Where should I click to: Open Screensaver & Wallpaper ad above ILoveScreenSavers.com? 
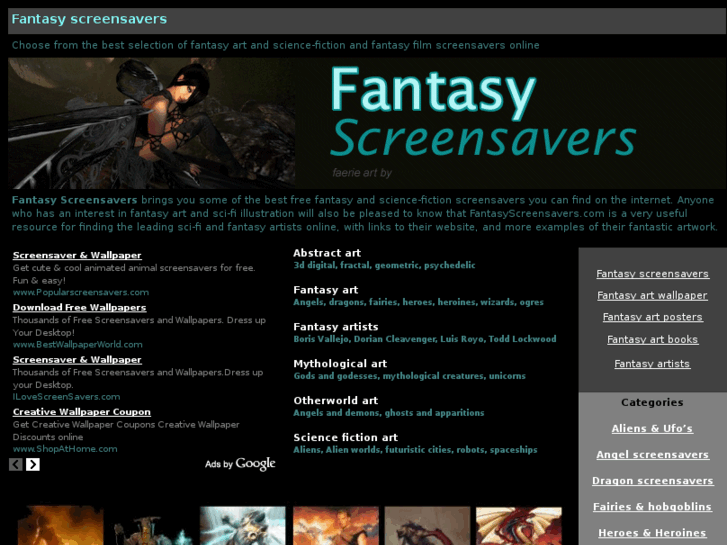[77, 360]
